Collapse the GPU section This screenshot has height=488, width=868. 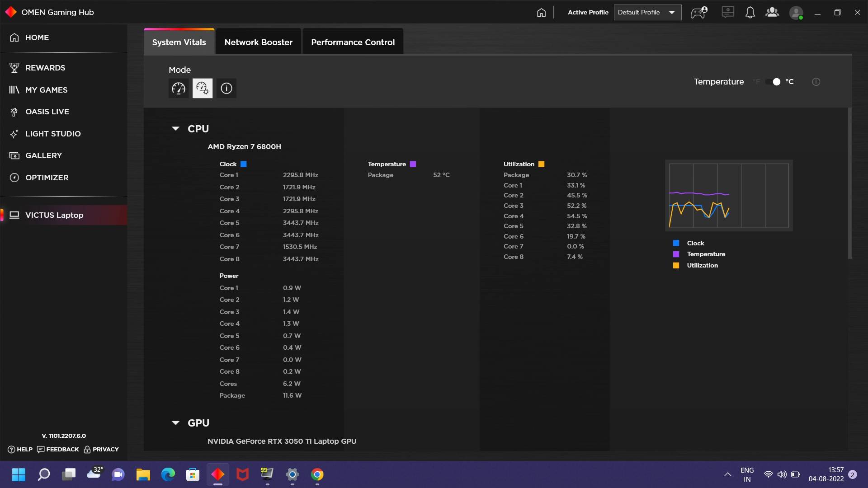176,423
